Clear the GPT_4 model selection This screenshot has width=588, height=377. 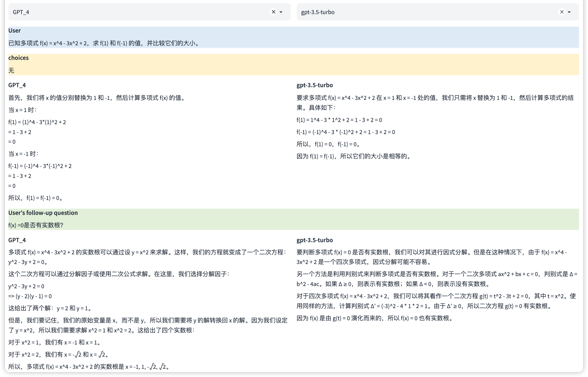(x=273, y=12)
